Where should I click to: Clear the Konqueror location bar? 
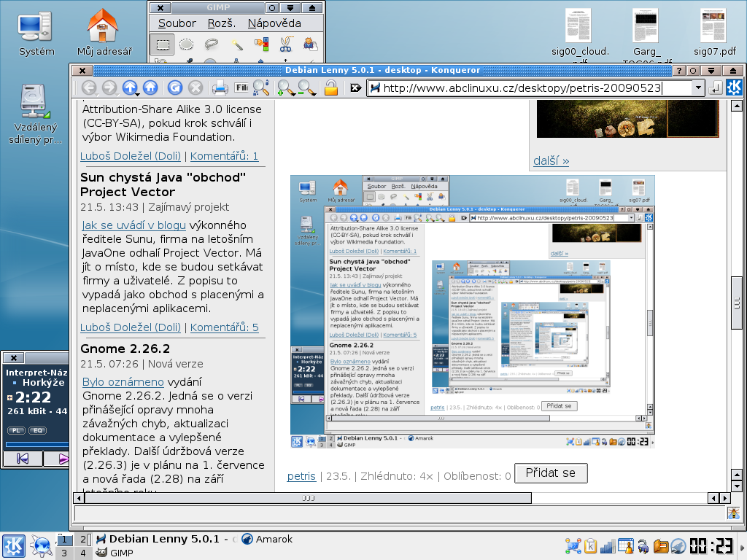355,87
